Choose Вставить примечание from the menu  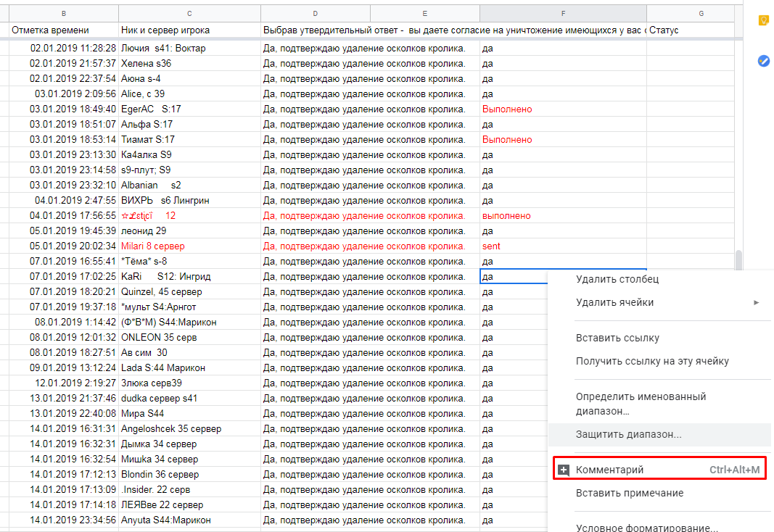tap(629, 493)
